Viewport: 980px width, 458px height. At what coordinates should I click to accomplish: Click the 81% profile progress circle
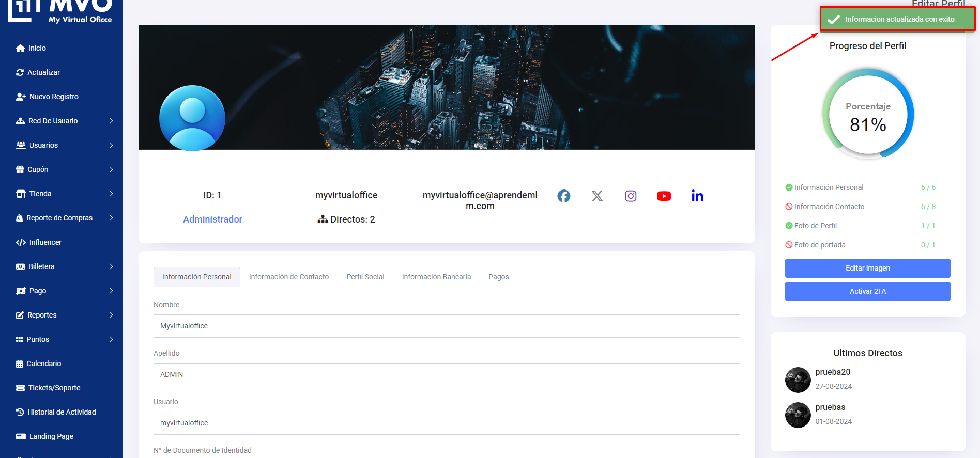pos(868,114)
